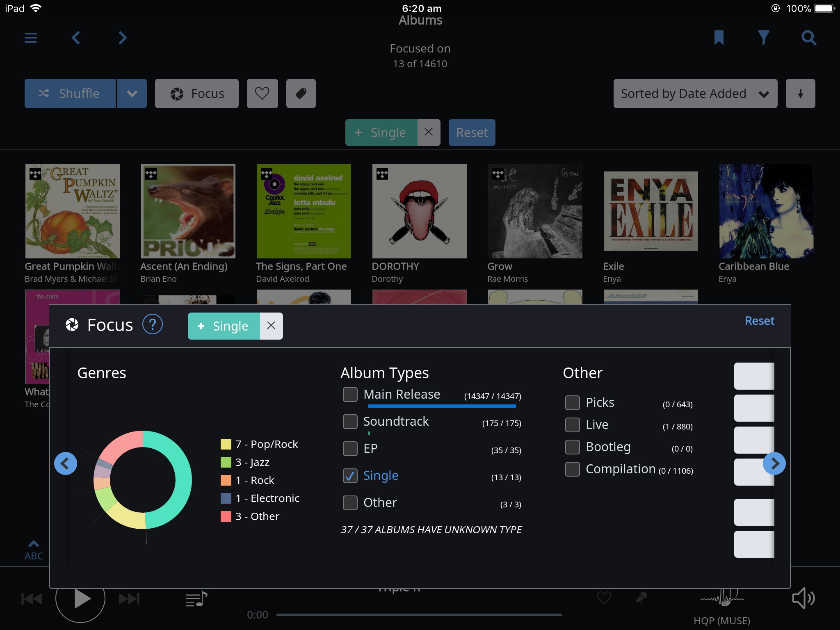Play the current track
The height and width of the screenshot is (630, 840).
point(80,599)
